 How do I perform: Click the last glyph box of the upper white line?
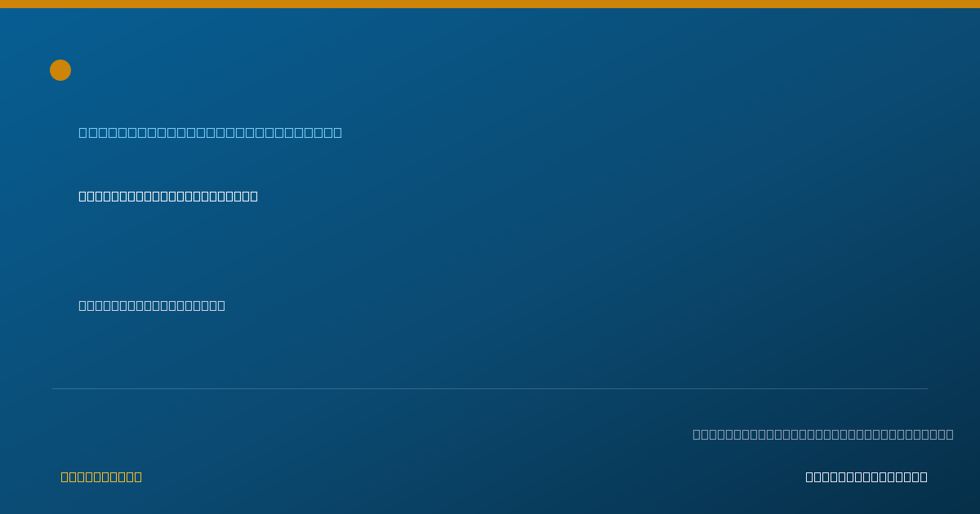254,196
